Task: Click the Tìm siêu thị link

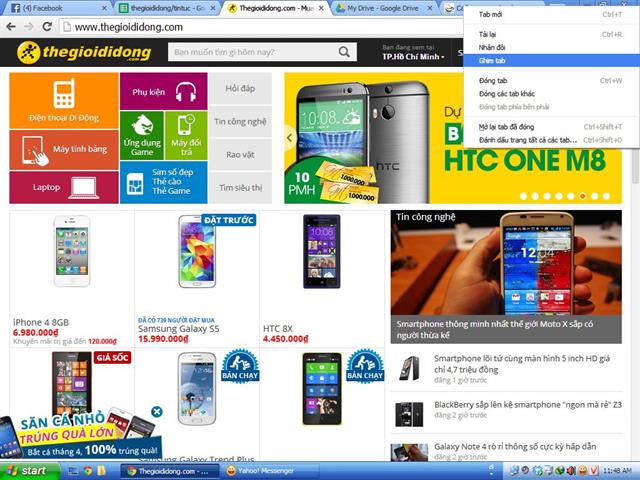Action: point(240,188)
